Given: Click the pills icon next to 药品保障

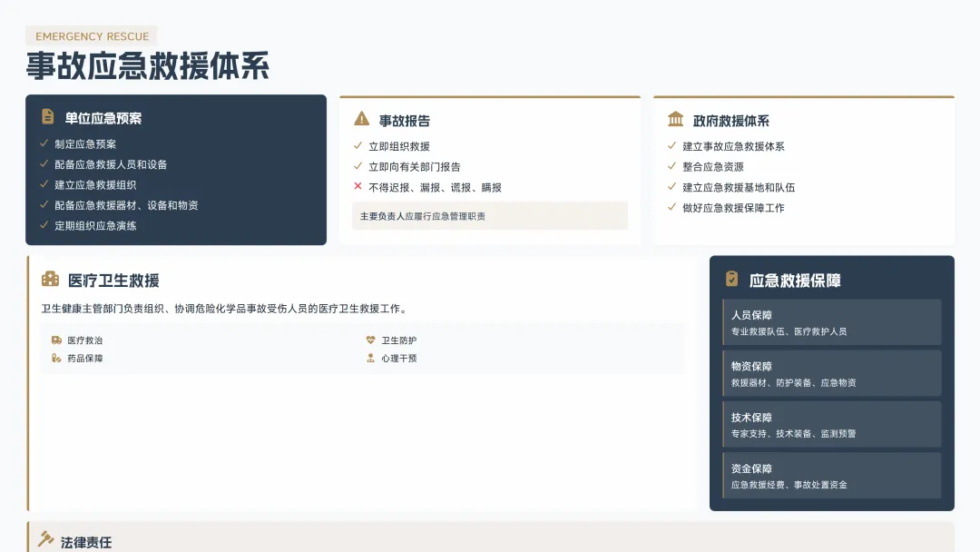Looking at the screenshot, I should tap(56, 359).
